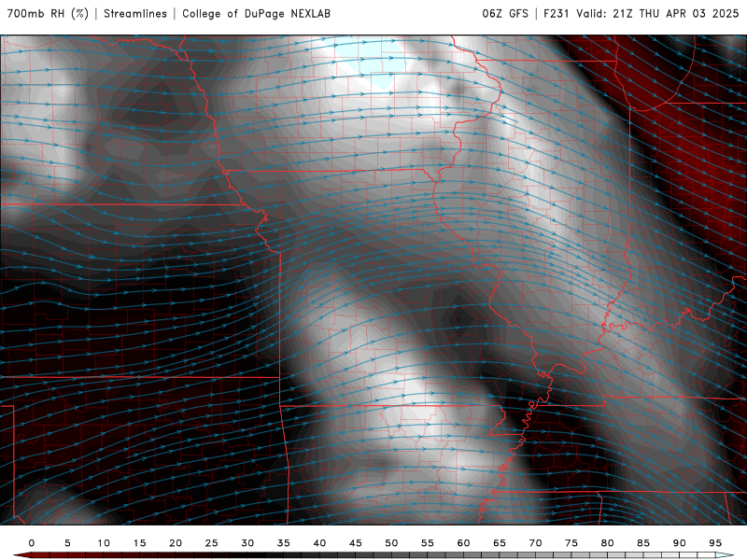747x560 pixels.
Task: Click the light 90–95 colorbar segment
Action: point(698,555)
